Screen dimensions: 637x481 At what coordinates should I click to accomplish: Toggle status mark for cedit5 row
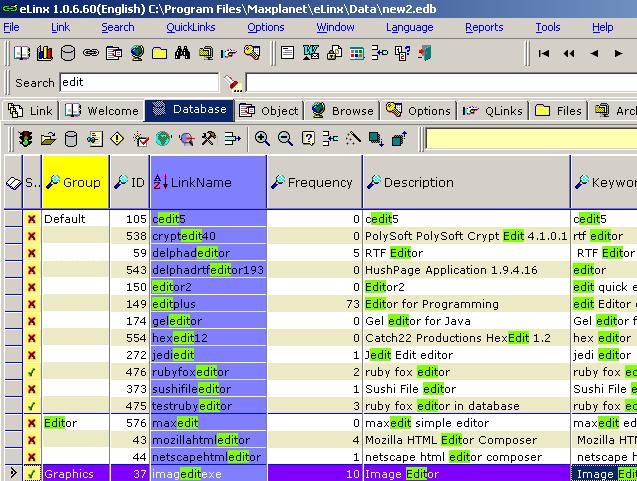(32, 219)
